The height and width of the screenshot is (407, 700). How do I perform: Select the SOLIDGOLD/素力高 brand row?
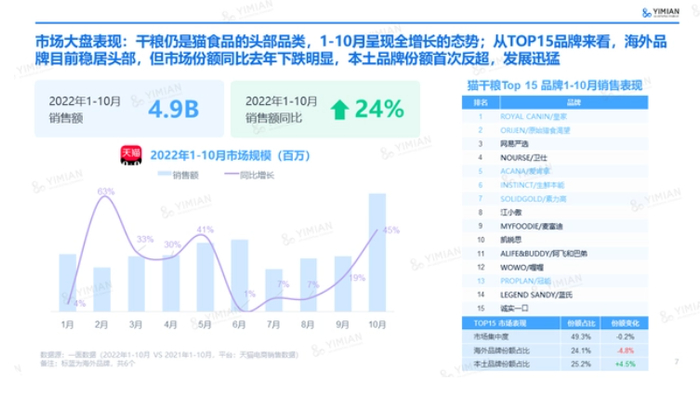click(555, 199)
